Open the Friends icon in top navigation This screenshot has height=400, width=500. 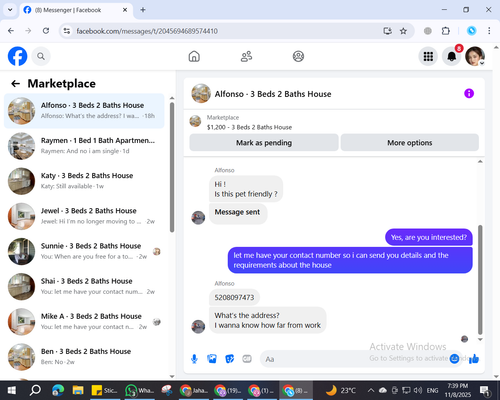(x=246, y=56)
